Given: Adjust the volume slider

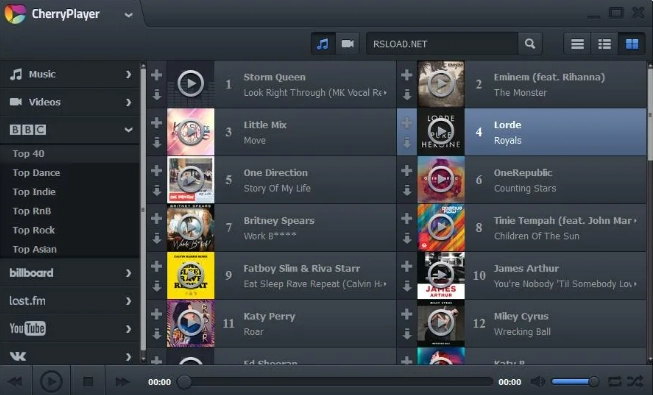Looking at the screenshot, I should [x=575, y=381].
